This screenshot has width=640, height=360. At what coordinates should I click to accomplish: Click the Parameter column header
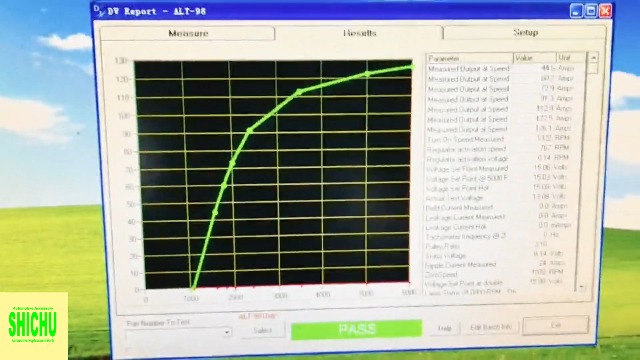469,58
